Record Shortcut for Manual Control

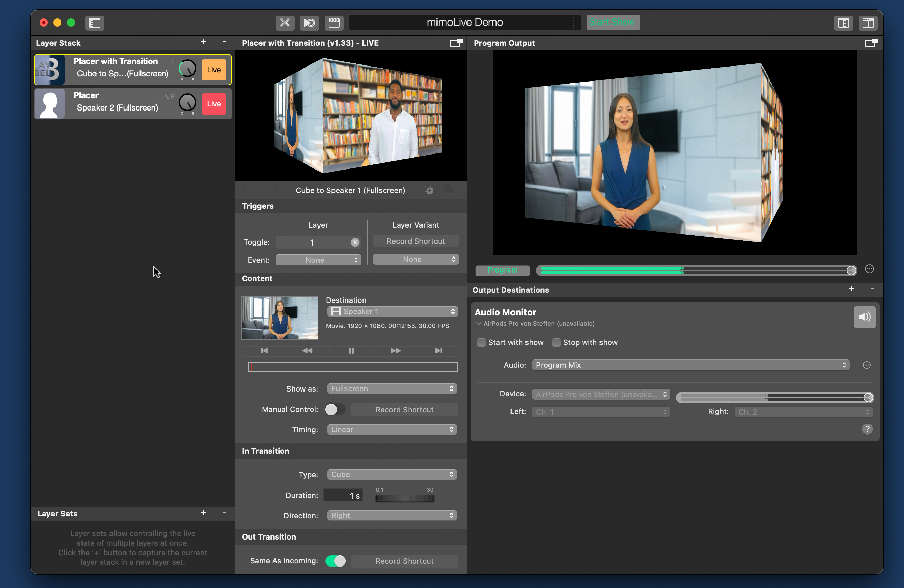(x=404, y=410)
